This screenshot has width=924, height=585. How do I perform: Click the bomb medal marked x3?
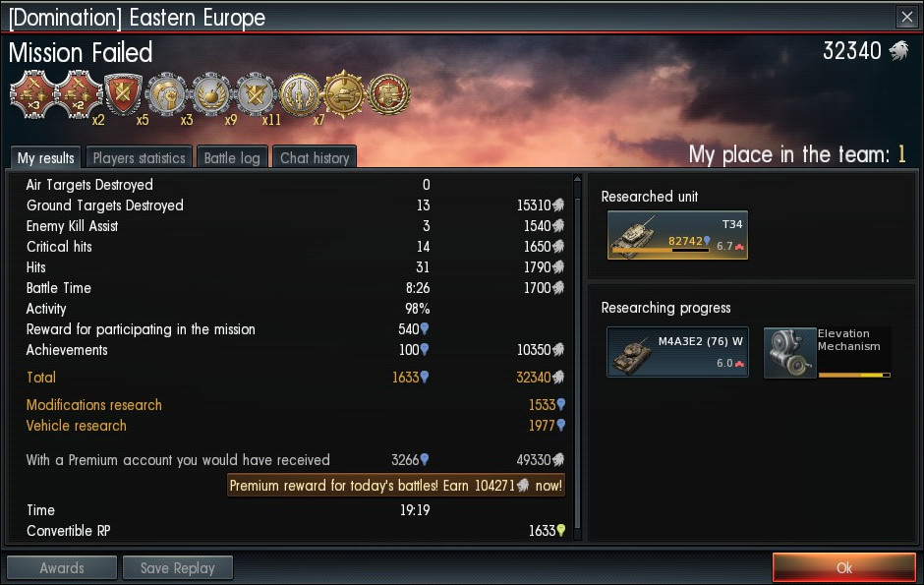pyautogui.click(x=211, y=94)
